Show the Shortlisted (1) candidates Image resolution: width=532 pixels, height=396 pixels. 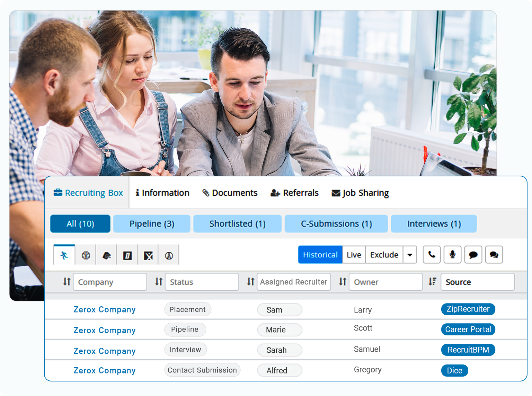click(x=237, y=223)
